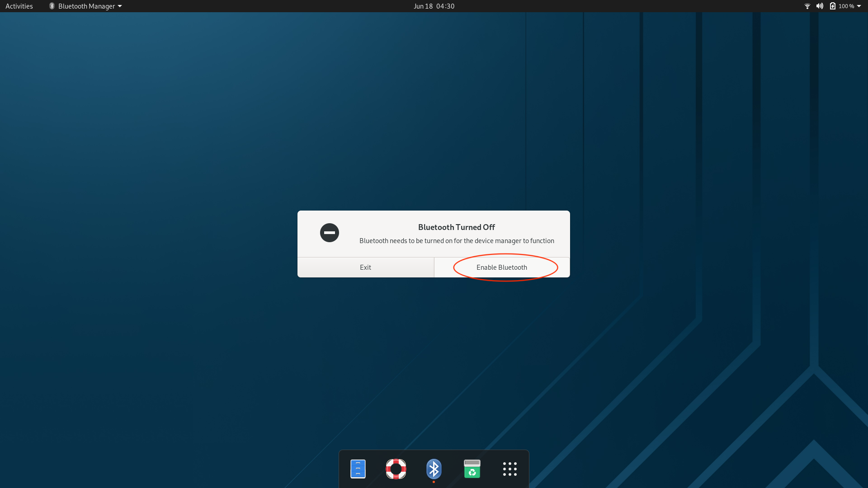Select the Bluetooth Manager dock icon

[x=434, y=469]
